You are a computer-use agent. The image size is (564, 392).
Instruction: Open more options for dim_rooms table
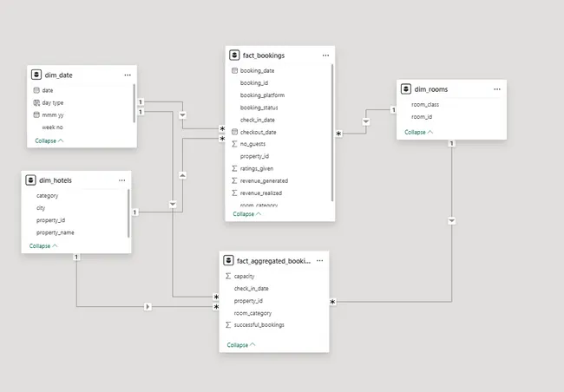pyautogui.click(x=497, y=89)
